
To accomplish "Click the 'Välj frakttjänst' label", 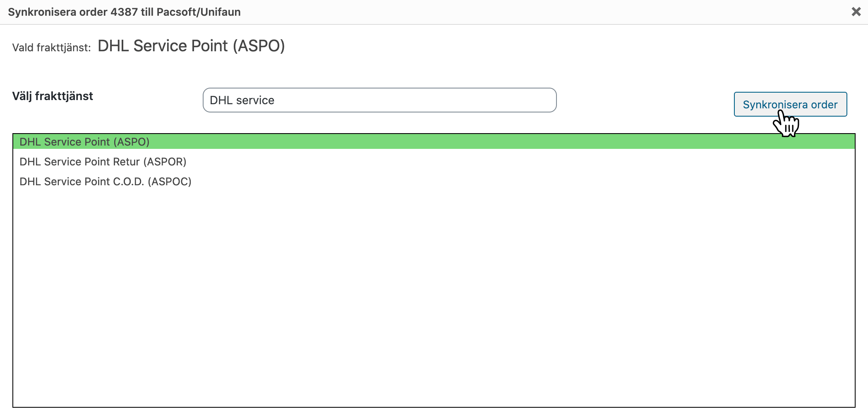I will (x=53, y=96).
